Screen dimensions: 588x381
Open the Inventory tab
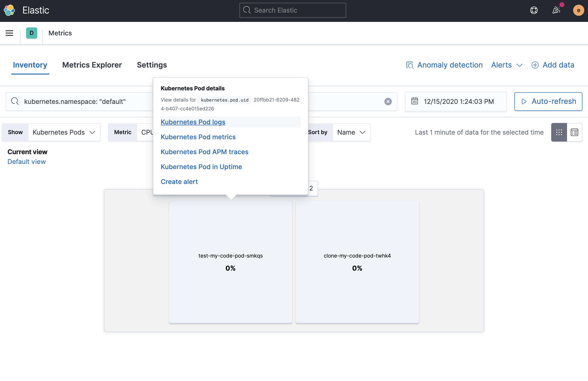pos(30,65)
